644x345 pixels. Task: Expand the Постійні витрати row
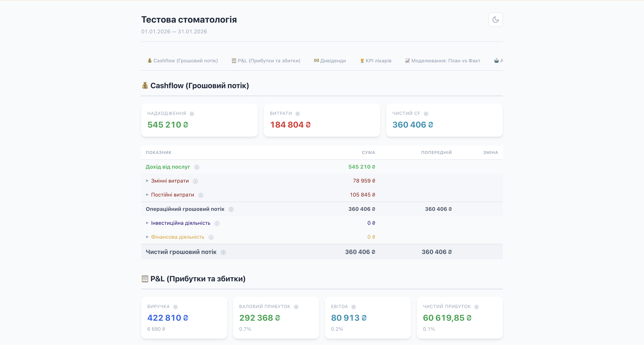click(x=147, y=195)
